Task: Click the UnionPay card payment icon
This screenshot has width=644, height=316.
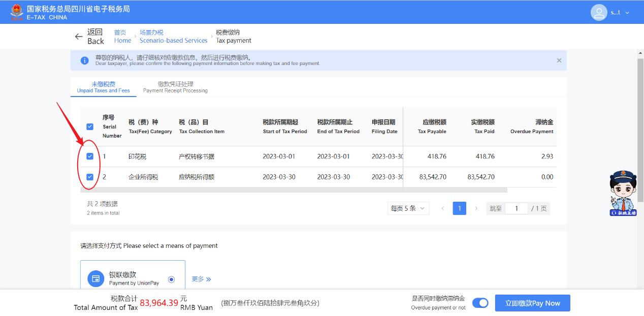Action: (x=95, y=278)
